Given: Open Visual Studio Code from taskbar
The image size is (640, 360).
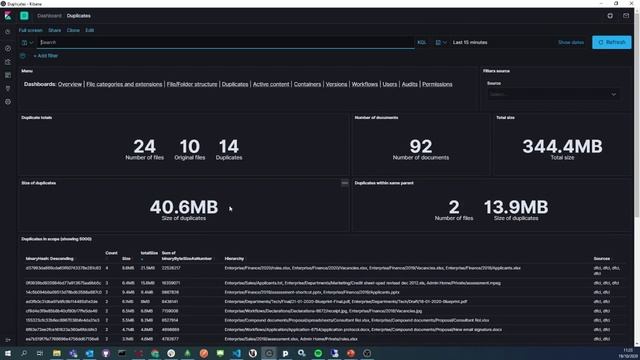Looking at the screenshot, I should click(x=236, y=353).
